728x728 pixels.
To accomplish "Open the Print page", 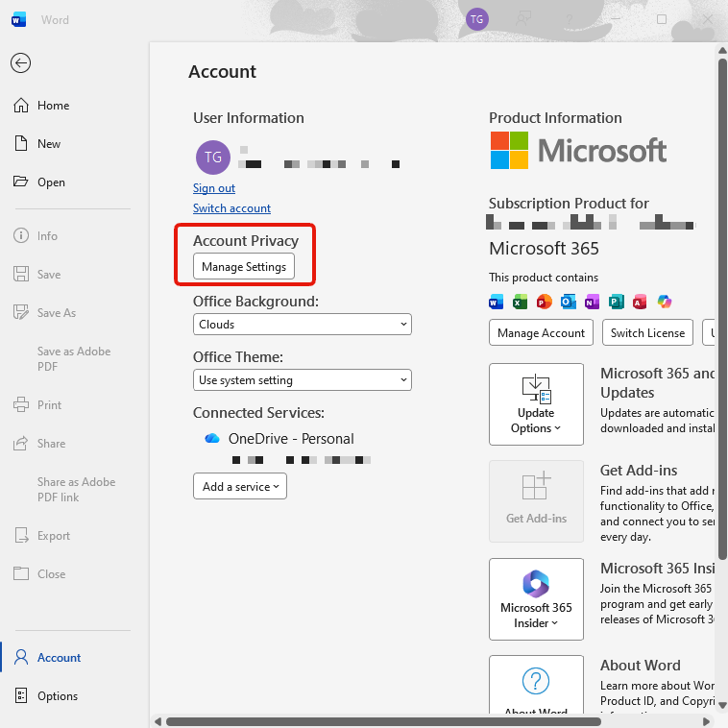I will 37,405.
